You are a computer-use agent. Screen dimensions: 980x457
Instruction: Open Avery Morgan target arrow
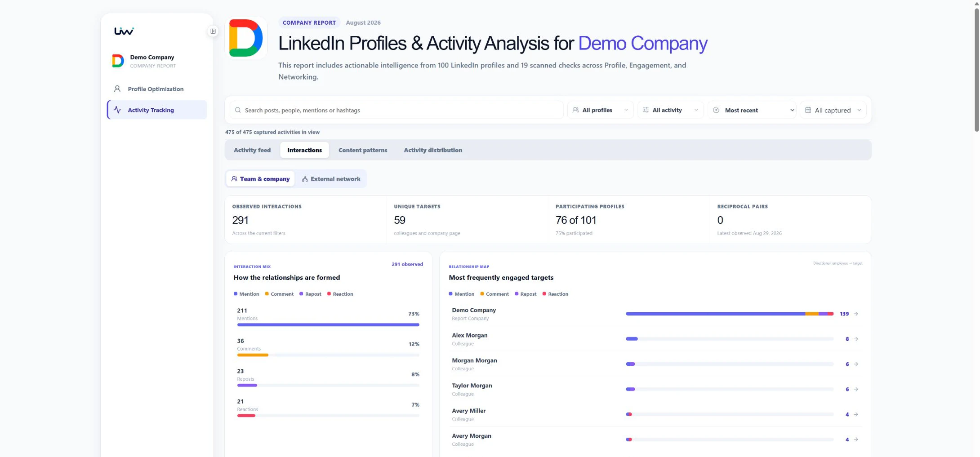tap(856, 439)
